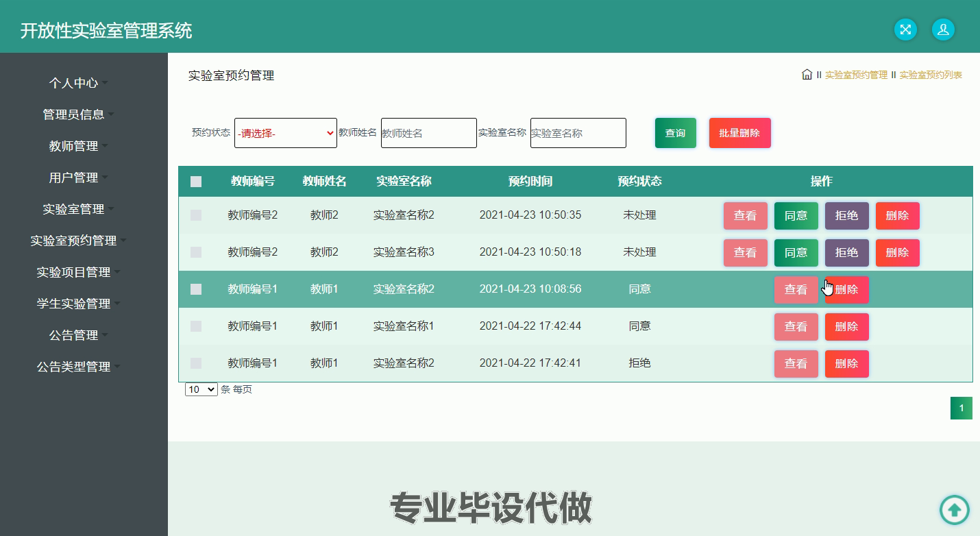Click 删除 for the 2021-04-23 10:08:56 row
Viewport: 980px width, 536px height.
point(847,289)
